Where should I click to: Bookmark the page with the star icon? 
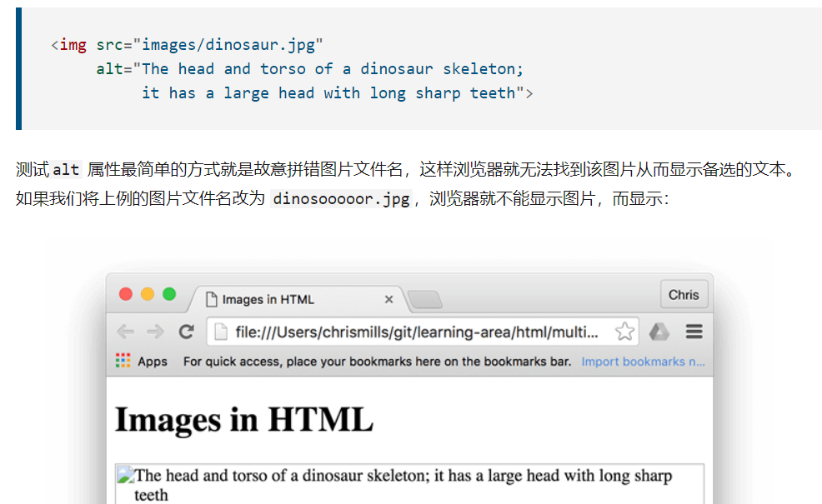coord(624,332)
